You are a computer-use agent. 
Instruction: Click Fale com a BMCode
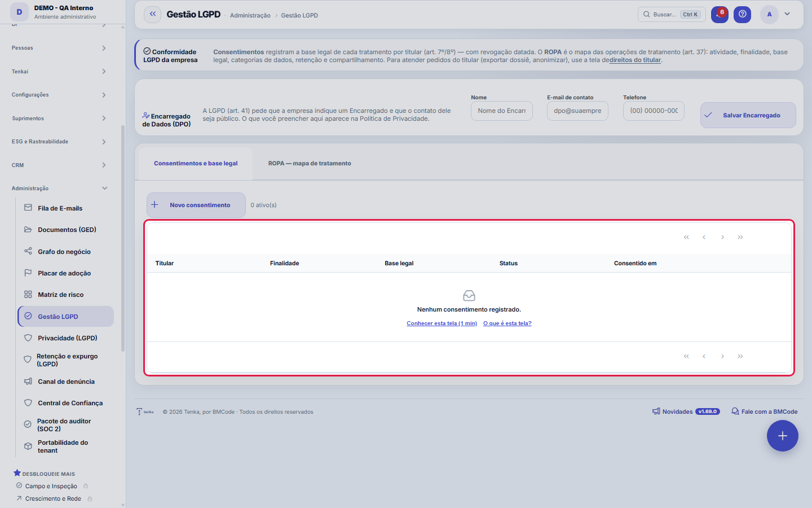coord(765,411)
